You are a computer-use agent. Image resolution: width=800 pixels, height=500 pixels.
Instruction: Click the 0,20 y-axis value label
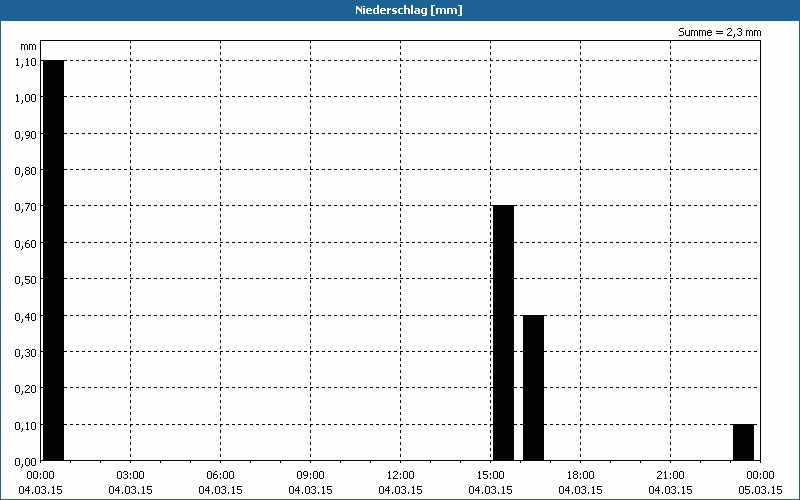(x=26, y=389)
